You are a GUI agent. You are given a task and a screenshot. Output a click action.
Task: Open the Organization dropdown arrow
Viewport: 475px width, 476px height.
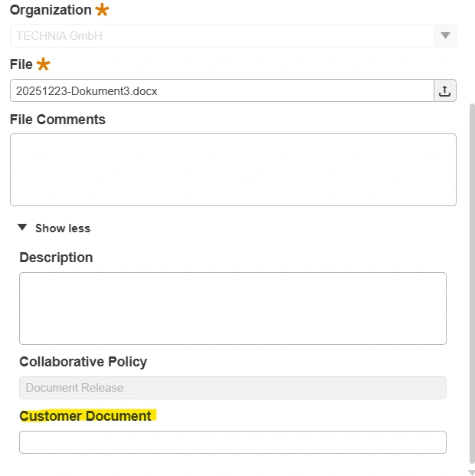click(444, 36)
